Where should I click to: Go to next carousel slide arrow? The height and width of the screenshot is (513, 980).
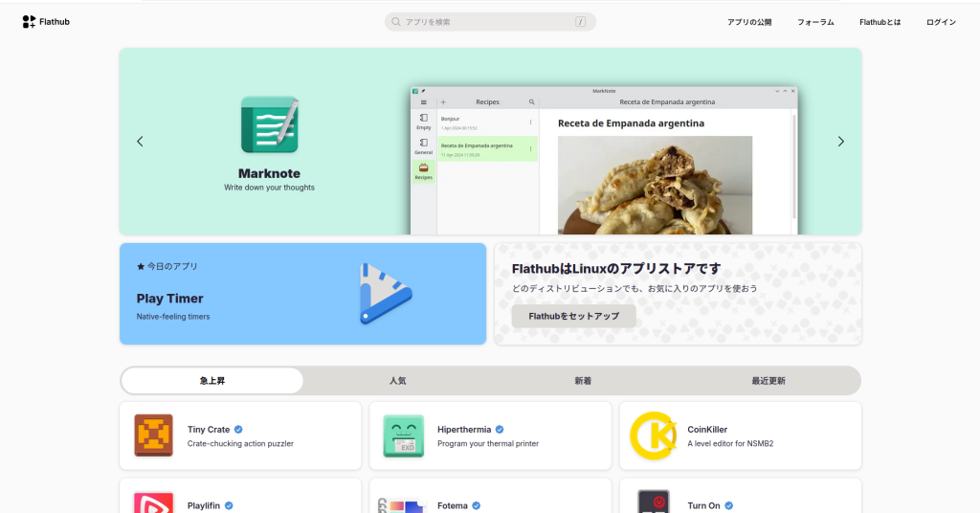840,142
